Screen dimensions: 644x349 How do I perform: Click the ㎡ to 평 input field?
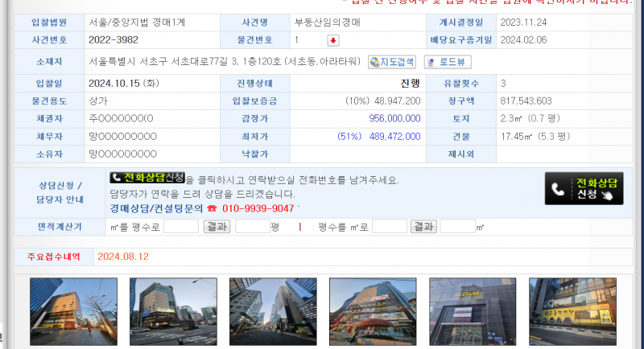(x=181, y=227)
